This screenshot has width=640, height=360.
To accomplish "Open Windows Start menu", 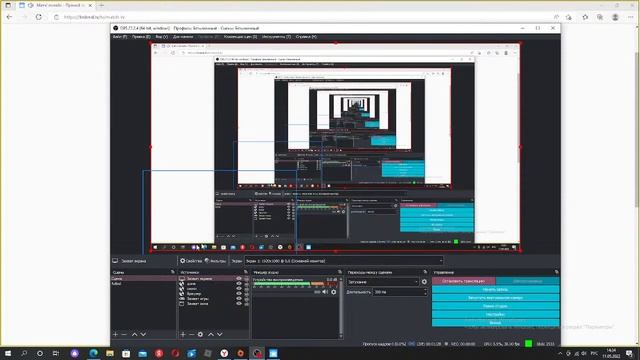I will pyautogui.click(x=8, y=353).
